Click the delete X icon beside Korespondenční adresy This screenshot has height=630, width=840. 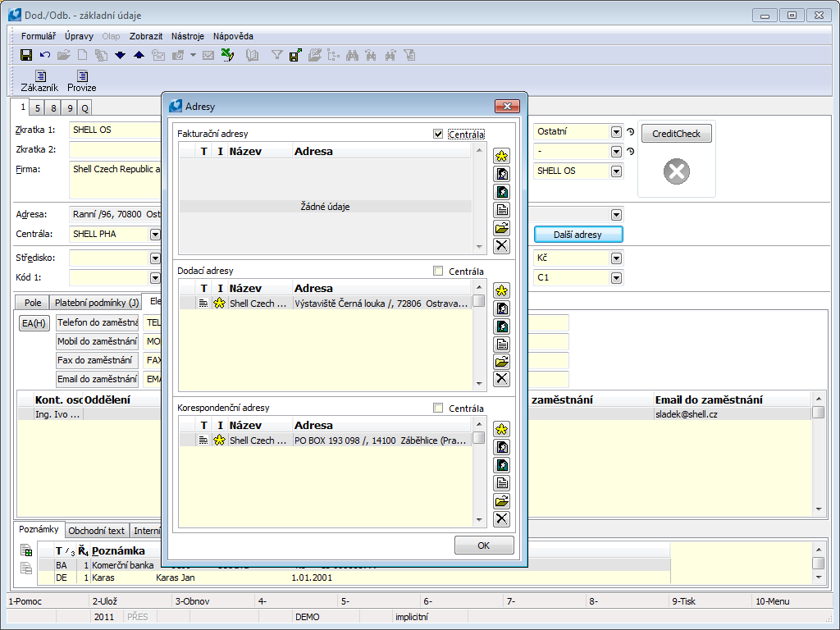[x=502, y=519]
